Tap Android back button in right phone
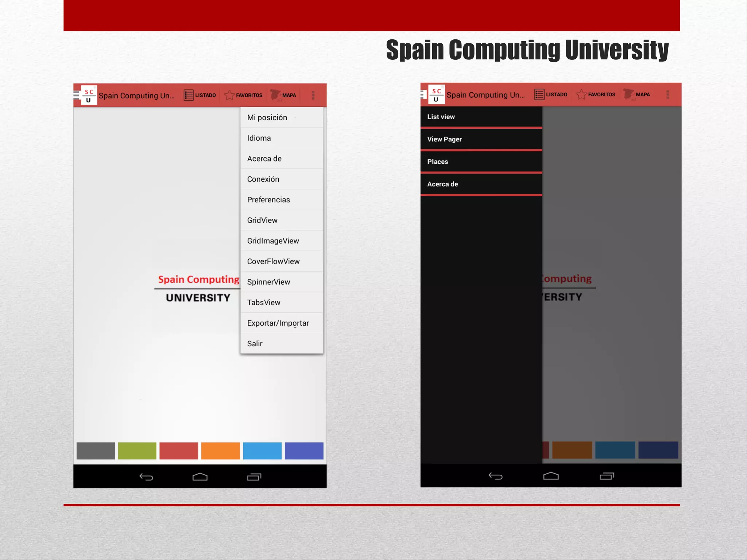This screenshot has width=747, height=560. tap(496, 476)
